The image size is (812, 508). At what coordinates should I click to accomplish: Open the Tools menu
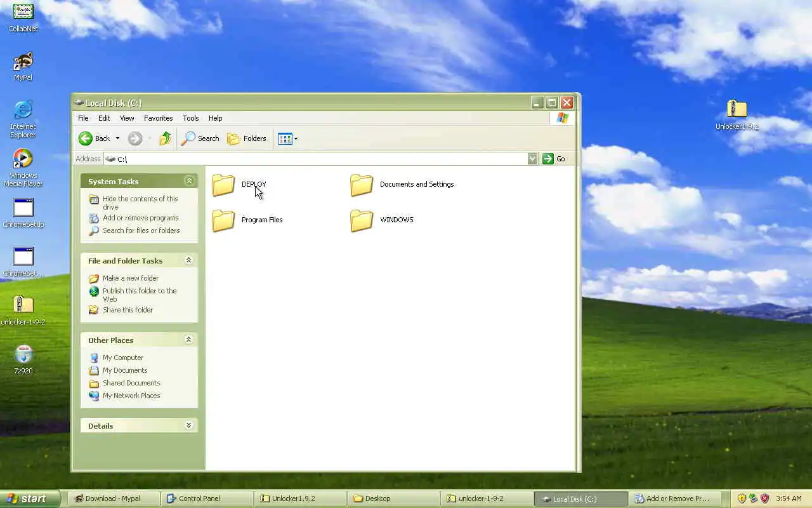click(190, 118)
